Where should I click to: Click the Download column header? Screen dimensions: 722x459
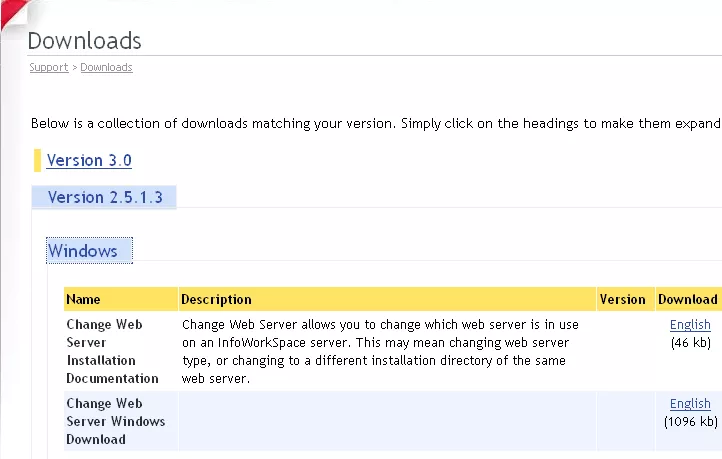688,299
